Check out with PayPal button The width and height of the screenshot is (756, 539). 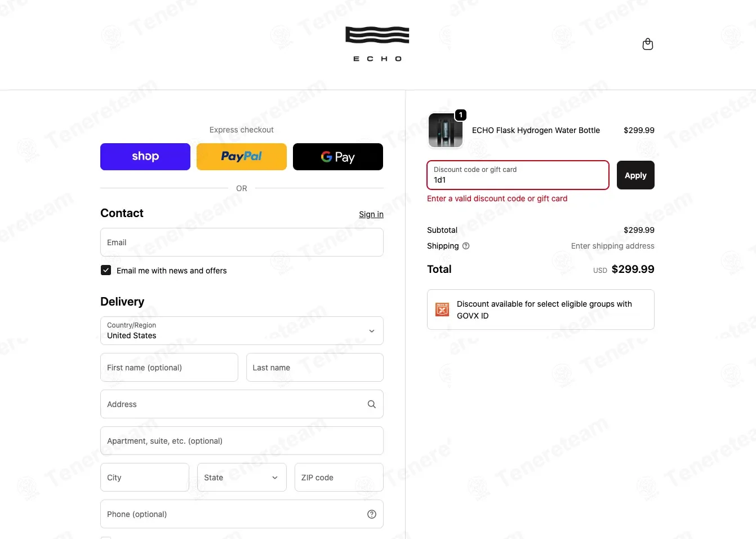pos(242,157)
